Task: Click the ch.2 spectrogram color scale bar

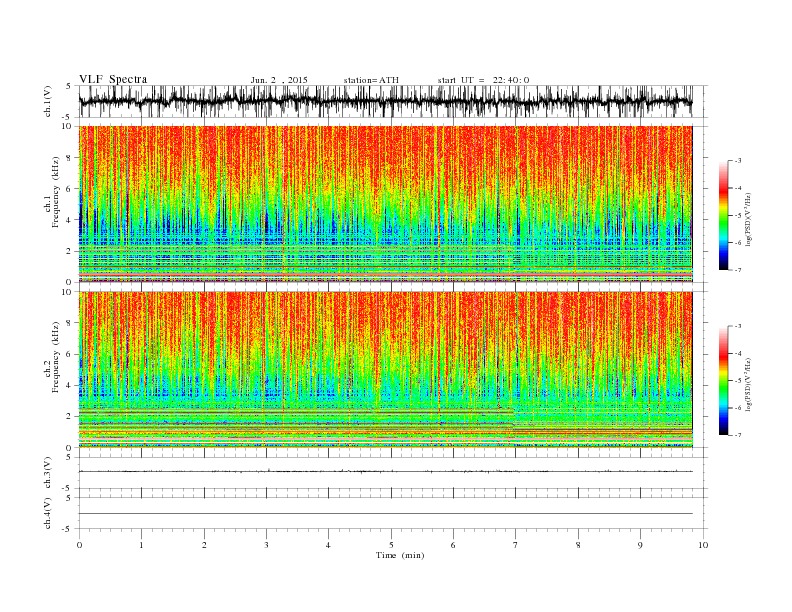Action: pos(723,380)
